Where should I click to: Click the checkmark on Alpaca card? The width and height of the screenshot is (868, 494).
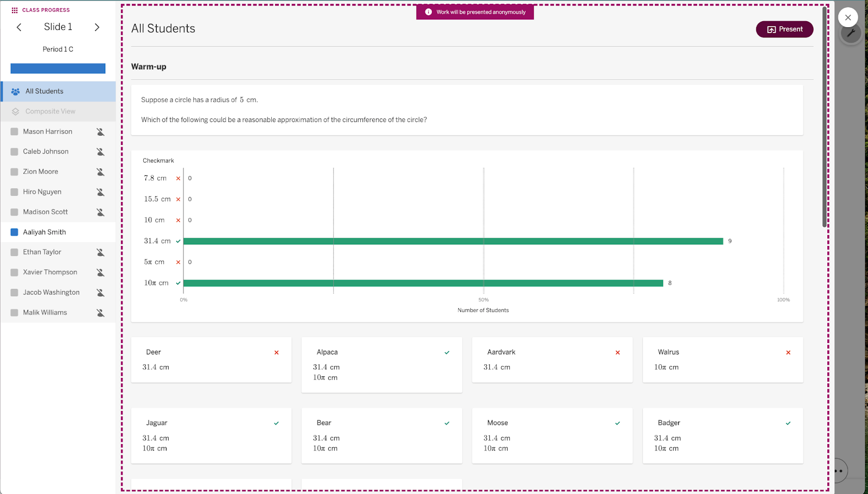(x=447, y=353)
